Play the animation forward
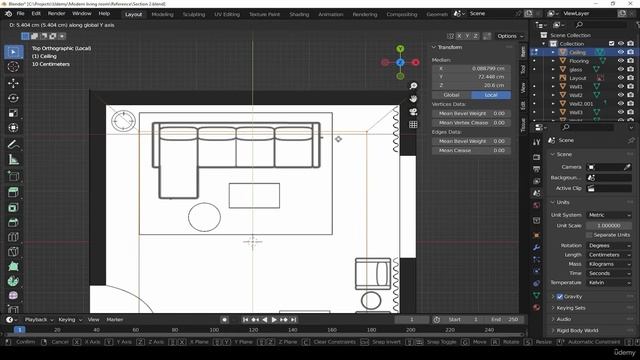The height and width of the screenshot is (360, 640). click(x=274, y=320)
